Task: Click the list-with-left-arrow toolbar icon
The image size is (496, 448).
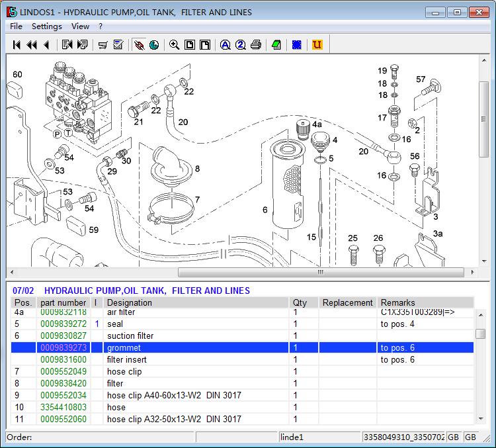Action: pos(67,45)
